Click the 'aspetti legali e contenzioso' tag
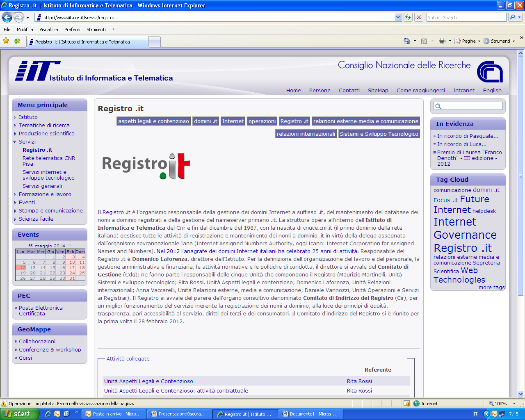Screen dimensions: 525x420 tap(154, 121)
